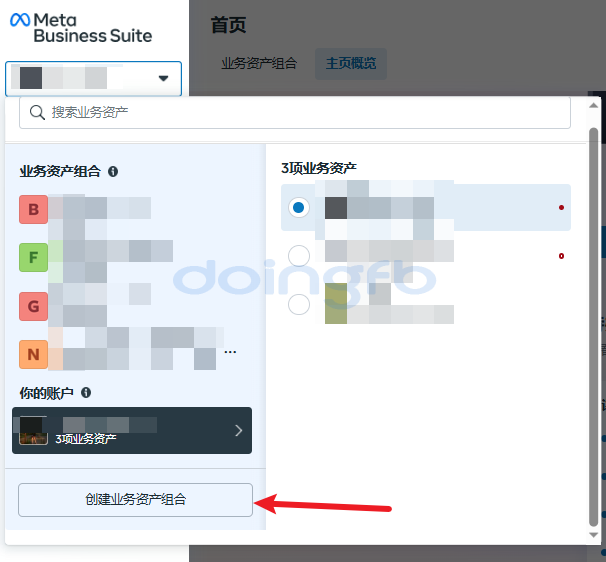Click info icon beside 业务资产组合 heading

pos(113,172)
